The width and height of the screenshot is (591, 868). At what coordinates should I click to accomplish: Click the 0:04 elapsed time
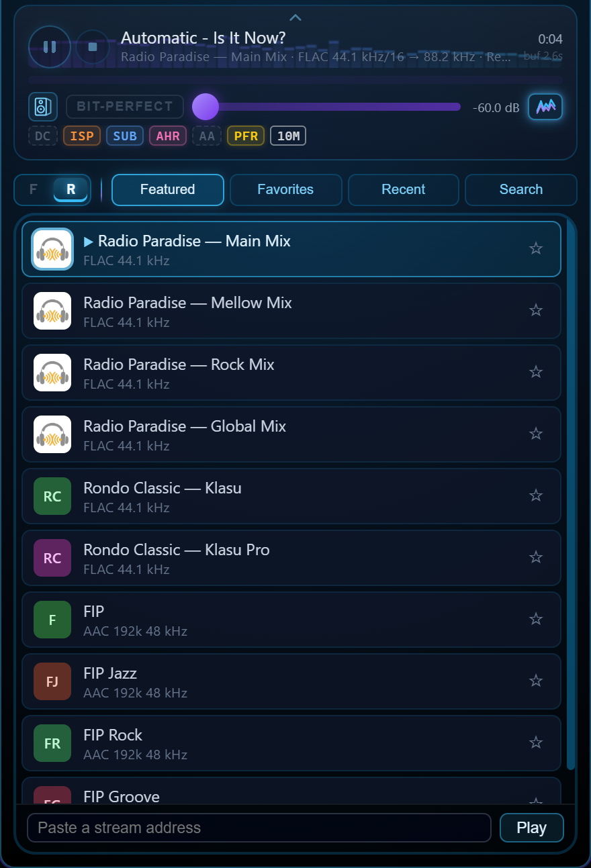click(x=550, y=40)
